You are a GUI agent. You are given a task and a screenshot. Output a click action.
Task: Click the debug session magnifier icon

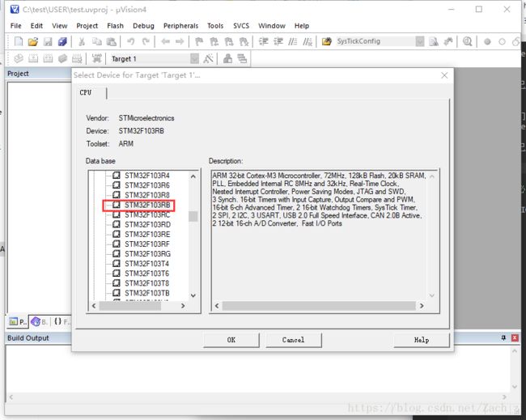[467, 41]
